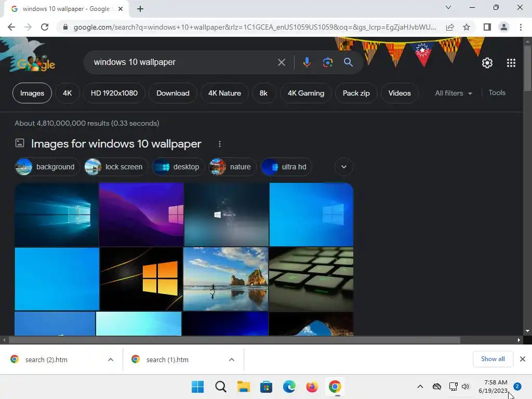Select the HD 1920x1080 chip

[114, 94]
